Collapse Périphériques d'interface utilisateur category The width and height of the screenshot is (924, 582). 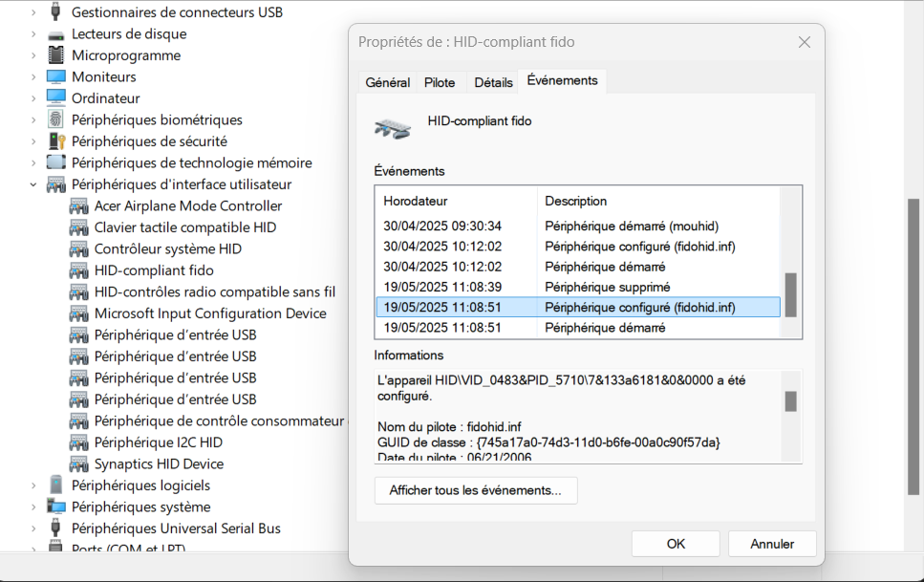pos(33,184)
